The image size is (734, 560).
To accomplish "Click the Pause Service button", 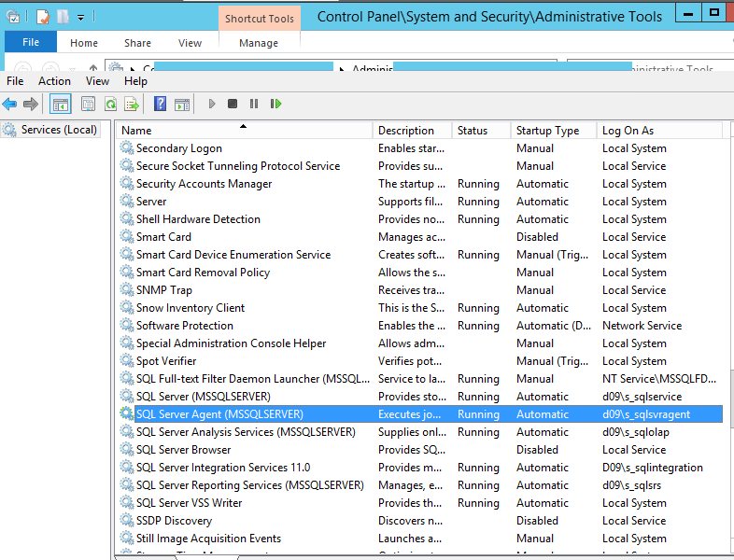I will coord(254,104).
